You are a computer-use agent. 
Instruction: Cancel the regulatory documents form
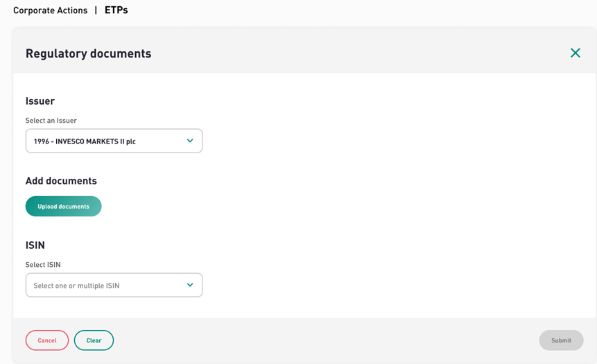click(x=47, y=340)
